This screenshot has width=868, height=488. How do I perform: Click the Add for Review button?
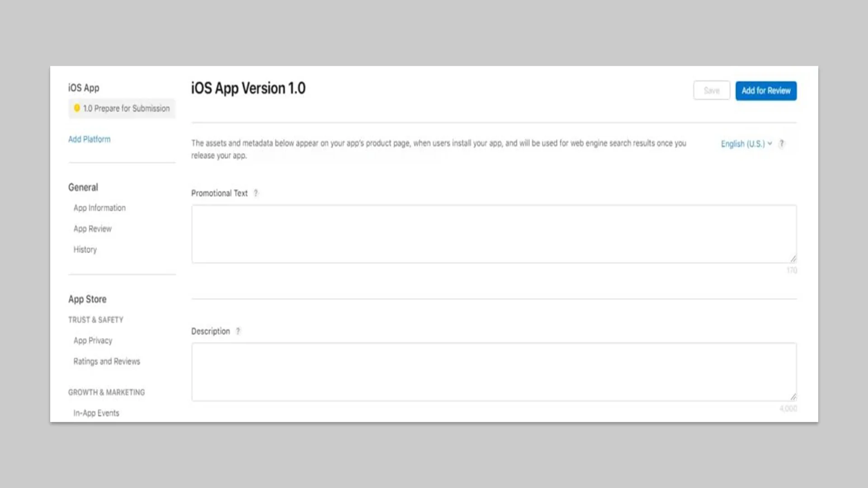766,91
